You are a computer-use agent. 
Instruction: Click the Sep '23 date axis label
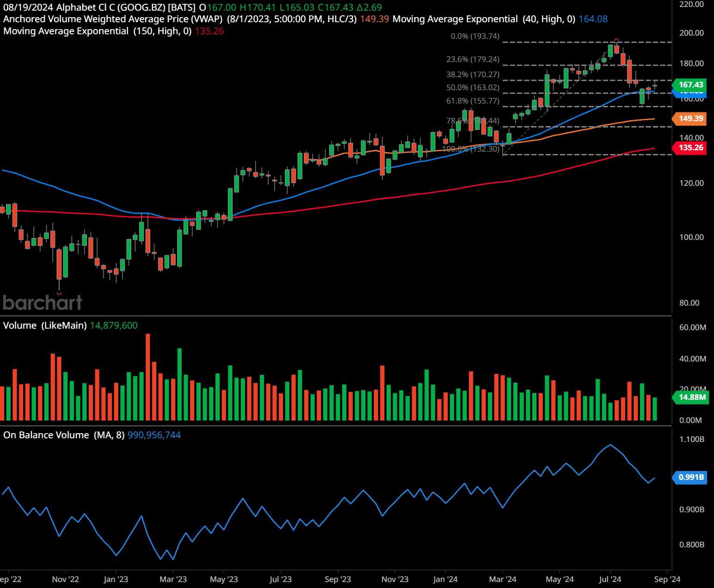point(338,579)
